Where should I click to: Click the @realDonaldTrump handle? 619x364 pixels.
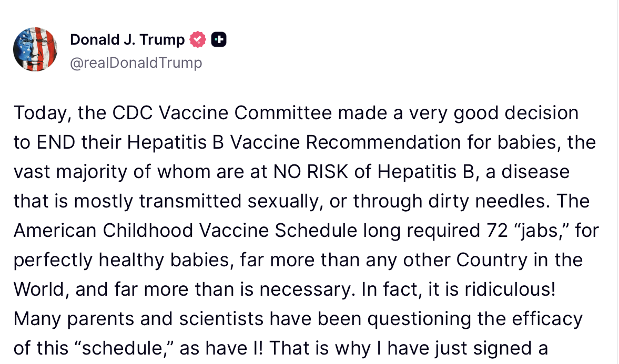(136, 63)
